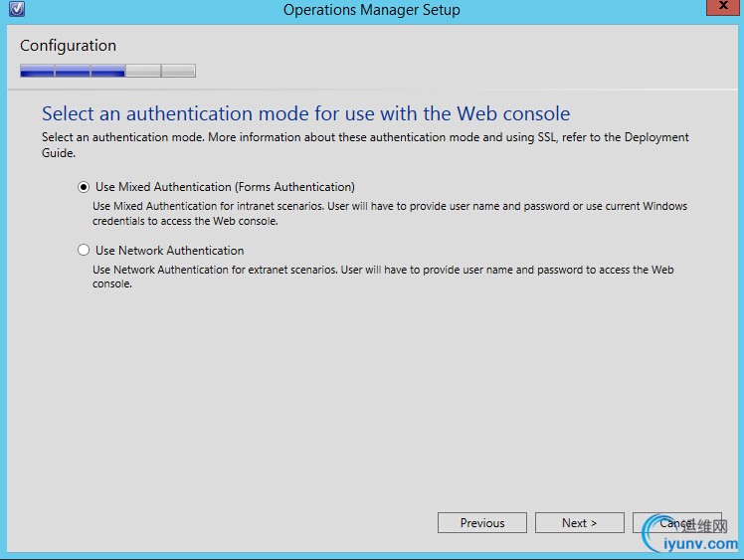
Task: Click the 'Select an authentication mode' heading
Action: (x=305, y=114)
